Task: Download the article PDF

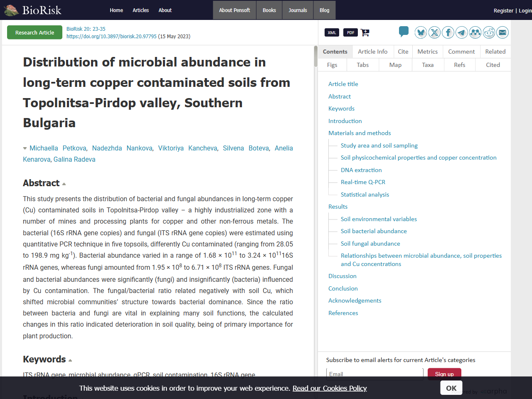Action: [350, 32]
